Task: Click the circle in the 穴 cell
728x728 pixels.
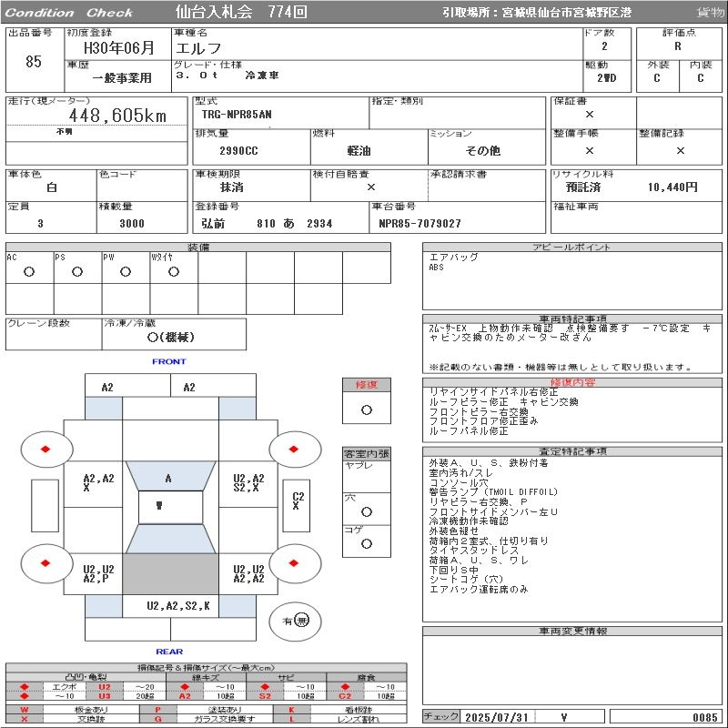Action: (367, 511)
